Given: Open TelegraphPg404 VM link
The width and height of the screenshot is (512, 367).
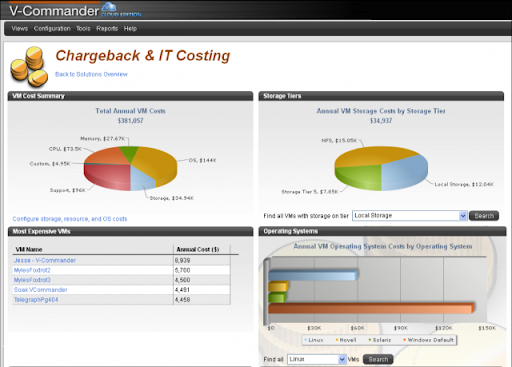Looking at the screenshot, I should pos(36,300).
